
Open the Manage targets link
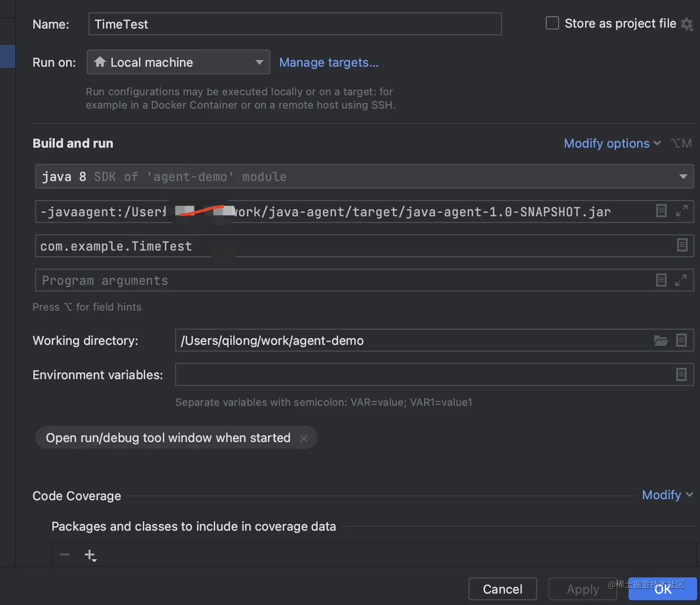pyautogui.click(x=329, y=62)
